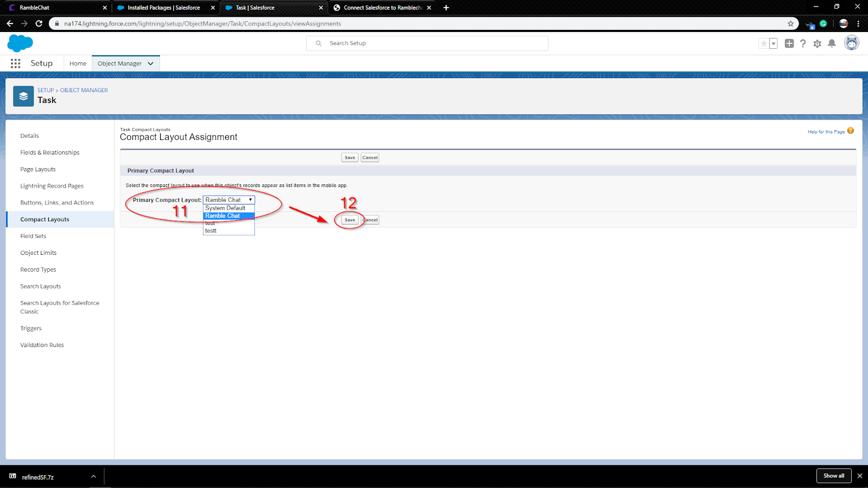Open the Primary Compact Layout dropdown
The image size is (868, 488).
coord(228,200)
